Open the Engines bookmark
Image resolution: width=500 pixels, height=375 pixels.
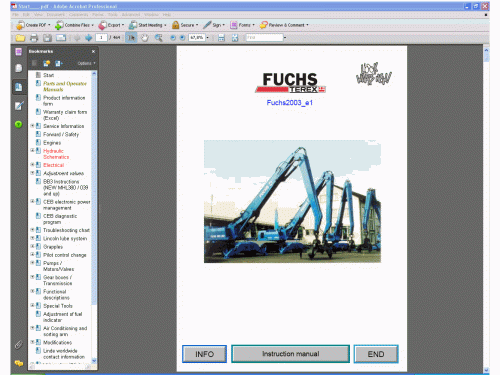click(x=52, y=143)
